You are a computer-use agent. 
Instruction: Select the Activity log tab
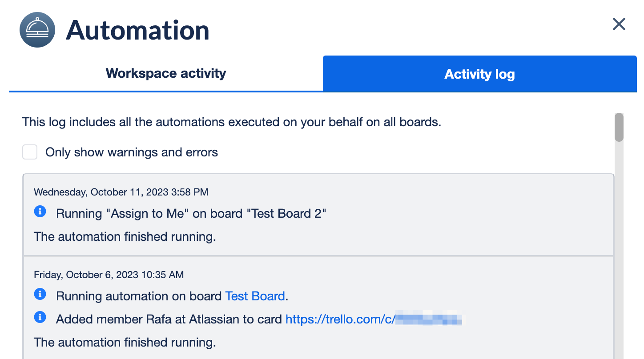pyautogui.click(x=479, y=74)
